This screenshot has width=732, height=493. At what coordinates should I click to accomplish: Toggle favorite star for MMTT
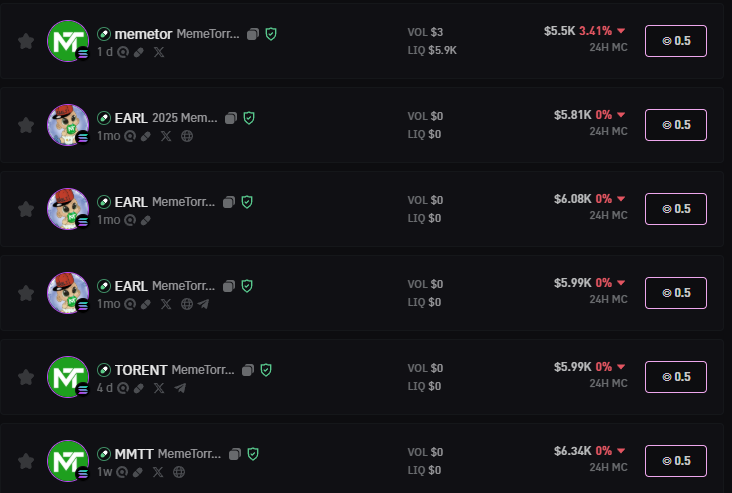pos(26,461)
